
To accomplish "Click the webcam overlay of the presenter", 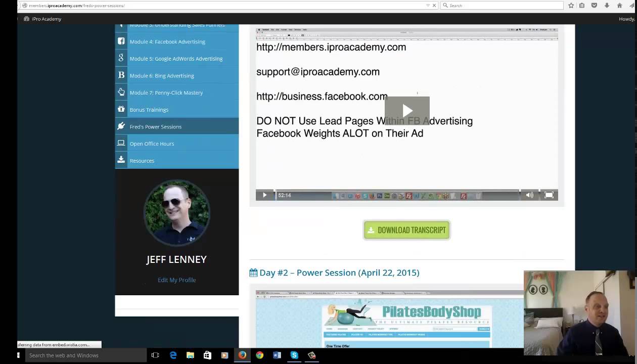I will pyautogui.click(x=580, y=313).
